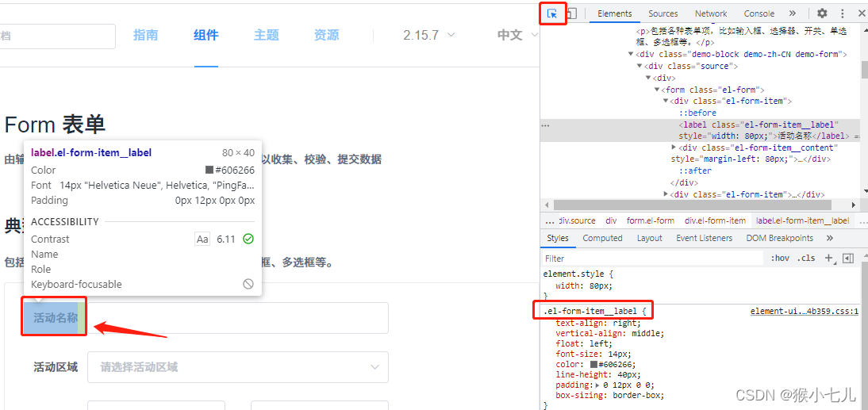Click div.el-form-item in the breadcrumb
The width and height of the screenshot is (868, 410).
(715, 220)
